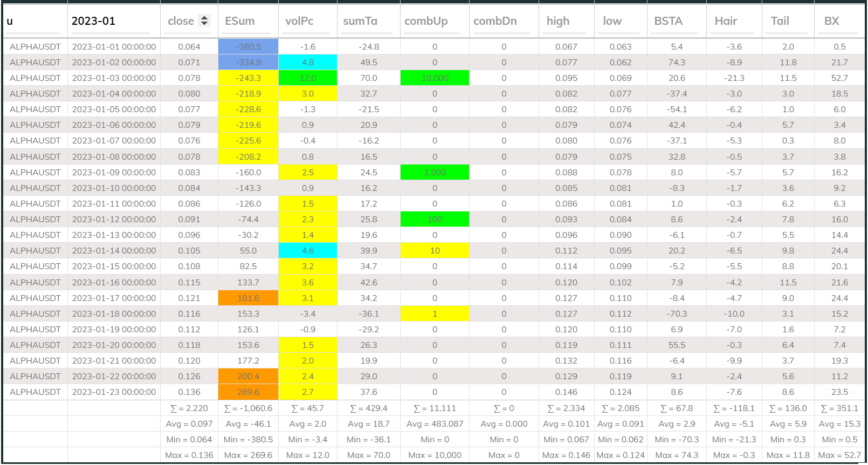868x465 pixels.
Task: Select the ALPHAUSDT row dated 2023-01-12
Action: [35, 220]
